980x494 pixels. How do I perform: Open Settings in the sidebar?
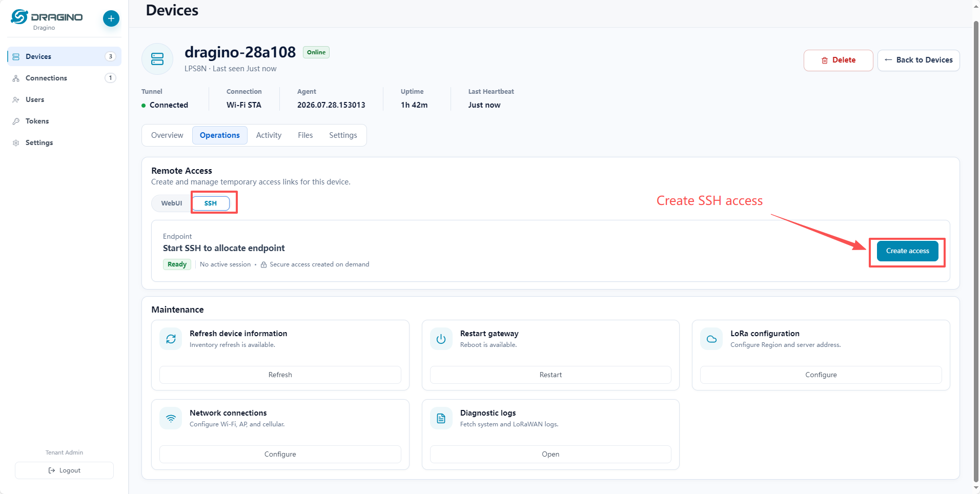coord(64,142)
